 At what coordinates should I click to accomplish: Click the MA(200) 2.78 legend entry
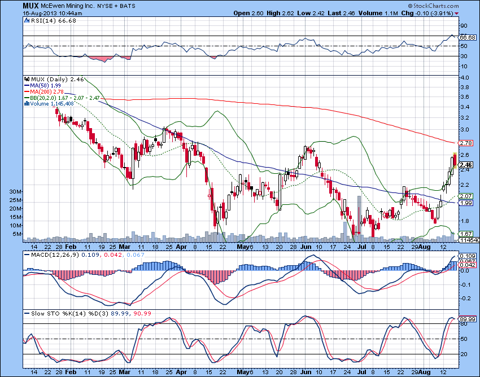[46, 92]
